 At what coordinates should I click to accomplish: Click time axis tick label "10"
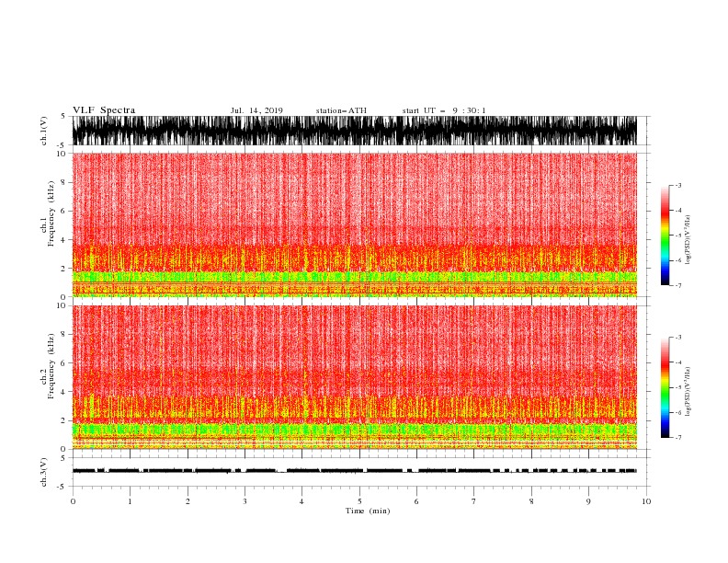click(646, 501)
